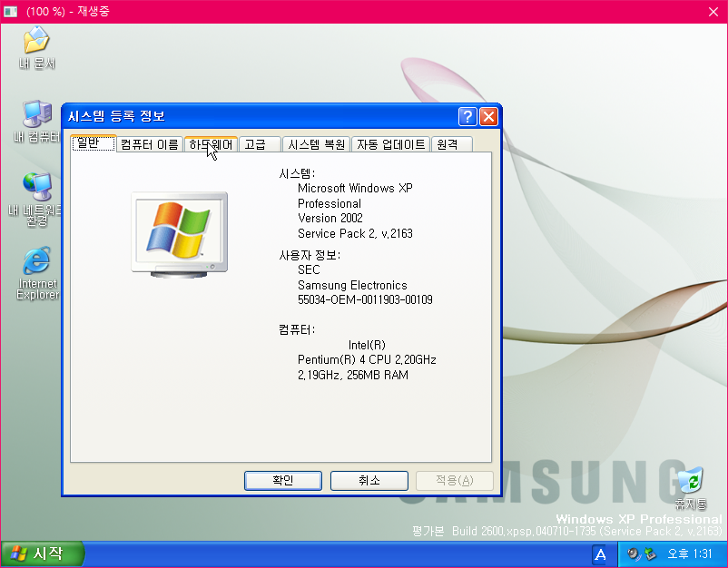Viewport: 728px width, 568px height.
Task: Close the 시스템 등록 정보 dialog
Action: click(488, 116)
